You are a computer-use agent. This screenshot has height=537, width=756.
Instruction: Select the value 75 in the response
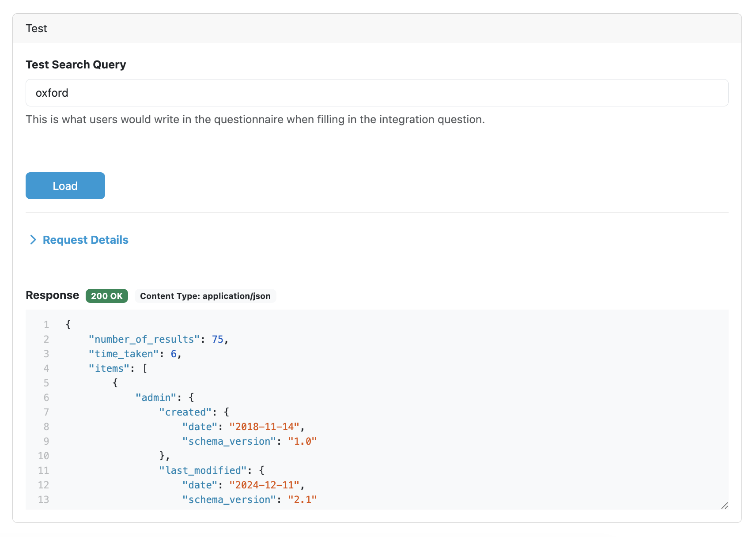(x=217, y=339)
